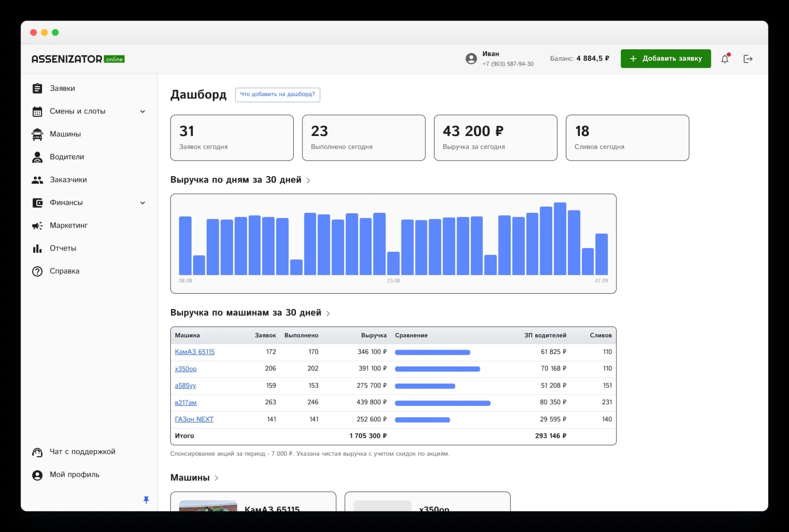Open the notifications bell

(x=725, y=59)
